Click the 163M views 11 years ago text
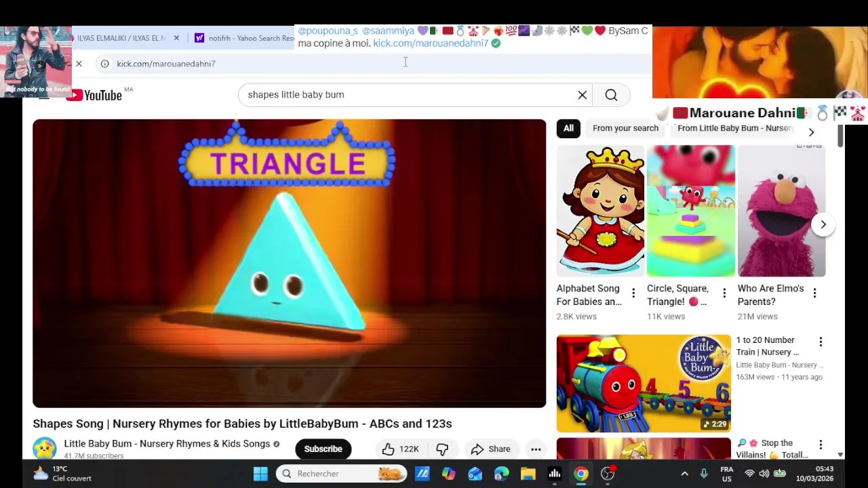 (779, 377)
